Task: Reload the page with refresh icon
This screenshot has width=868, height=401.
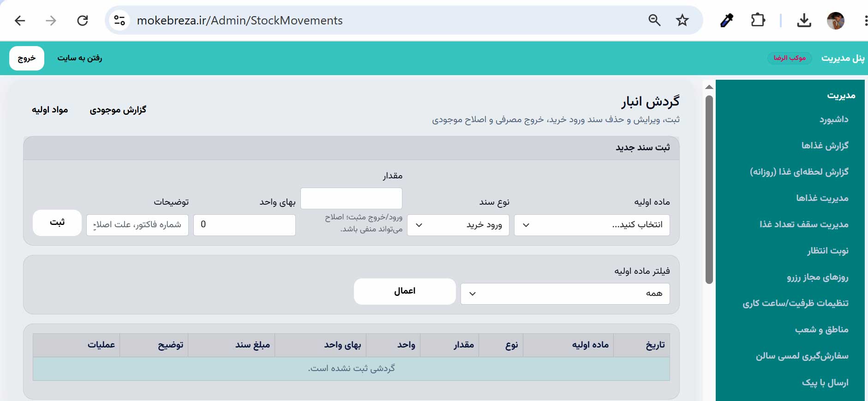Action: coord(83,20)
